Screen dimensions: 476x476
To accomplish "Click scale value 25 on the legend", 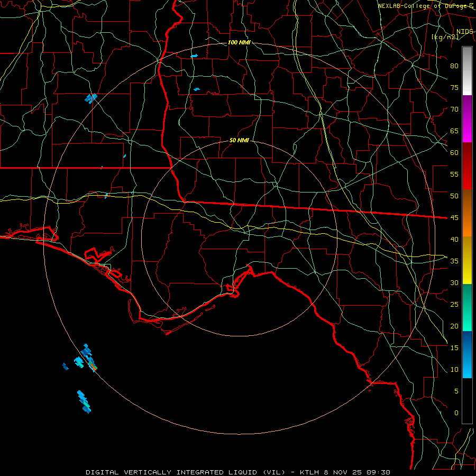I will tap(454, 305).
